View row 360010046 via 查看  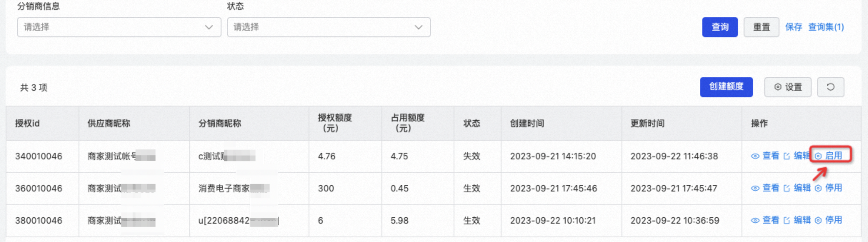click(x=765, y=188)
